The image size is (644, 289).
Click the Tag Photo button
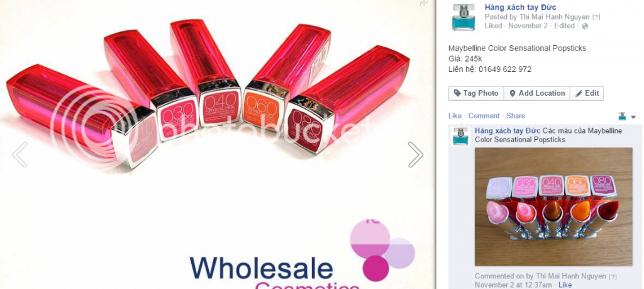[x=477, y=93]
